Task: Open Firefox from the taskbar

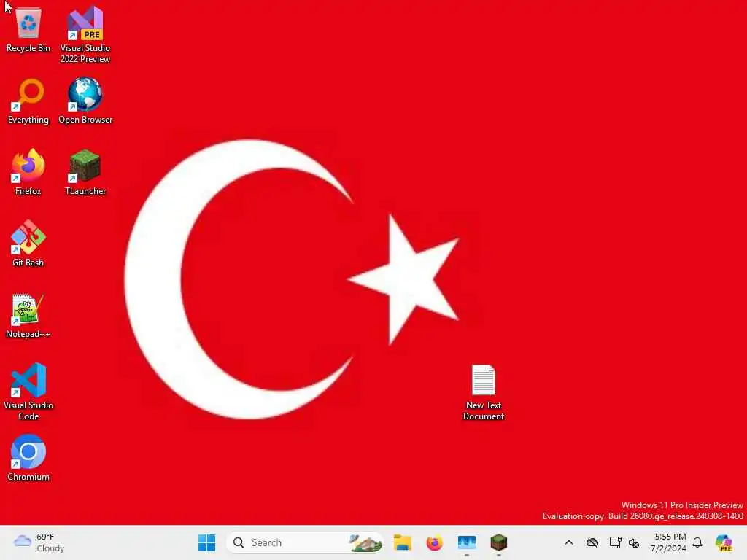Action: 435,542
